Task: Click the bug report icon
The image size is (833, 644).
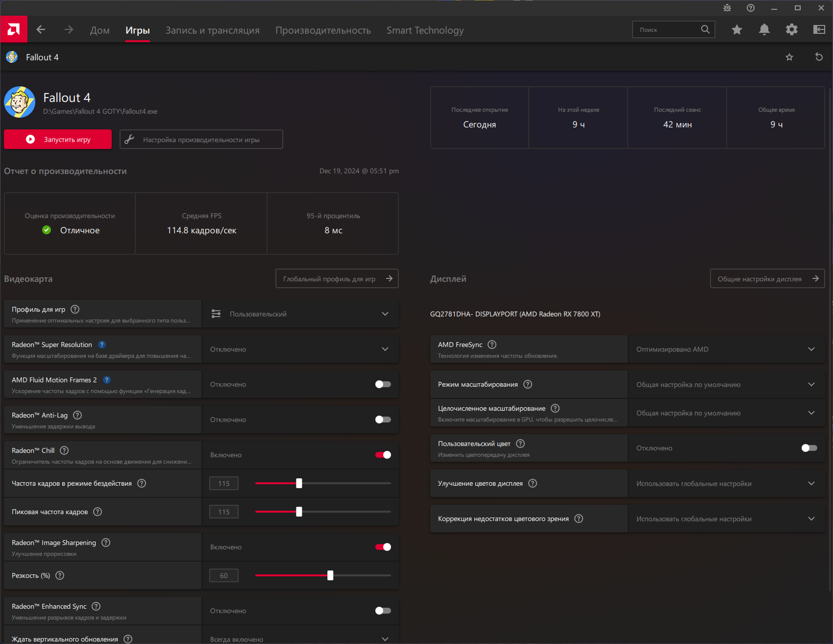Action: [x=727, y=8]
